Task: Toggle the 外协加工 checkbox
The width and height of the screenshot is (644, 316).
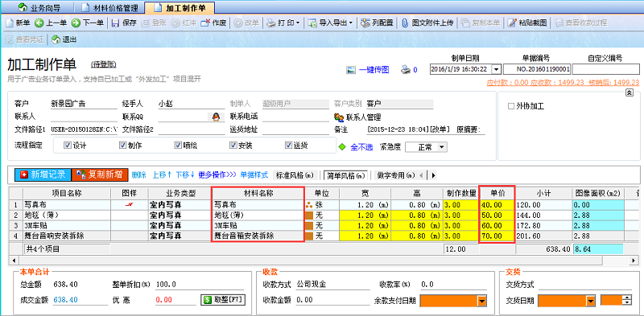Action: pos(511,106)
